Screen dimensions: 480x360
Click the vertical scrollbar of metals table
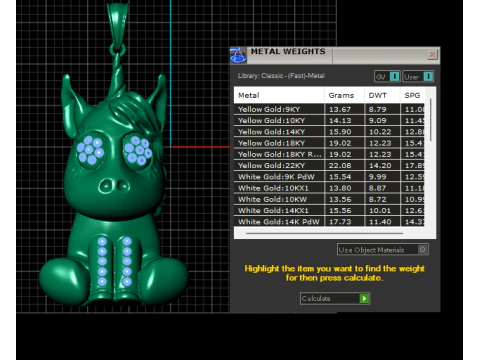pos(430,120)
